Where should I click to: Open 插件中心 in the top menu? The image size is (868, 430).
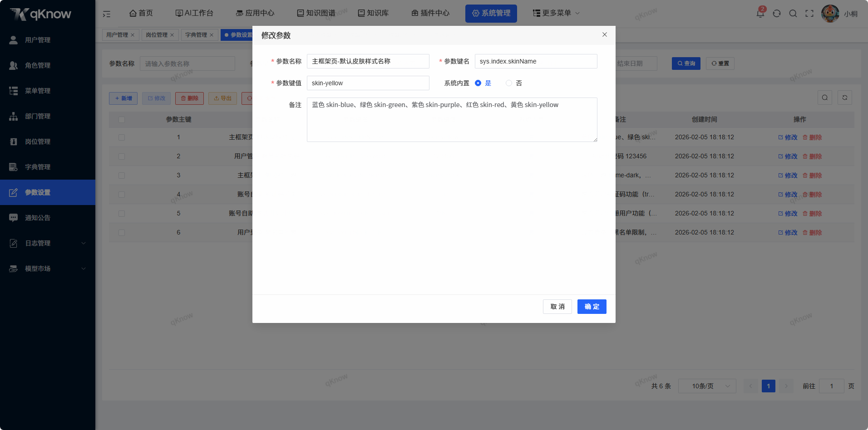point(430,13)
